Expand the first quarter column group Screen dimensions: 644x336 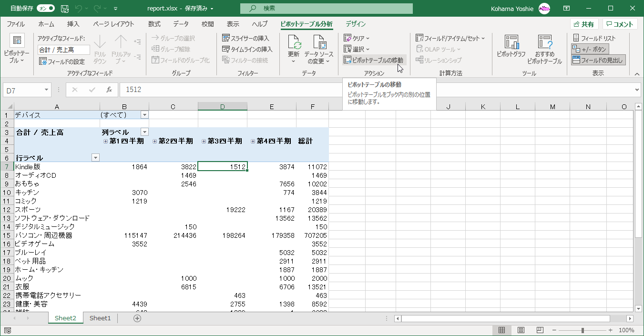pos(106,141)
